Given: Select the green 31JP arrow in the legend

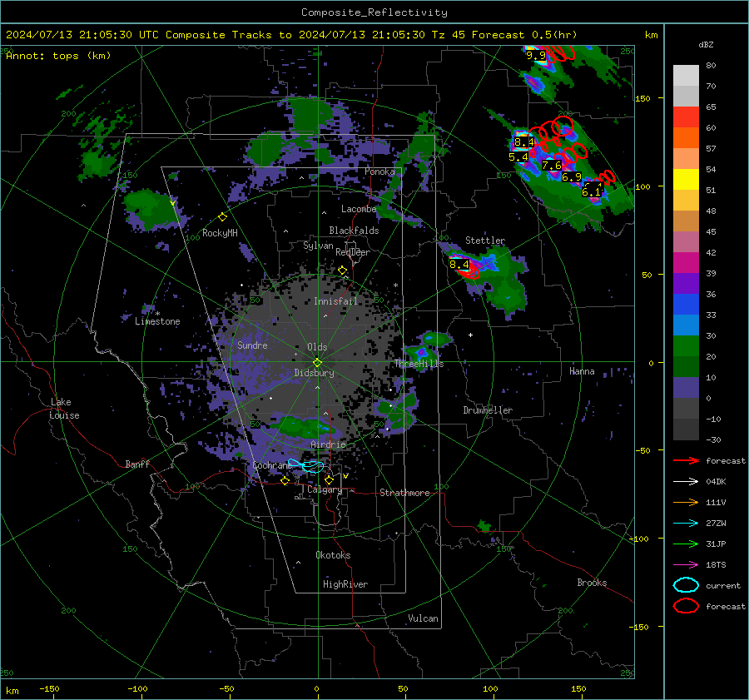Looking at the screenshot, I should point(686,544).
